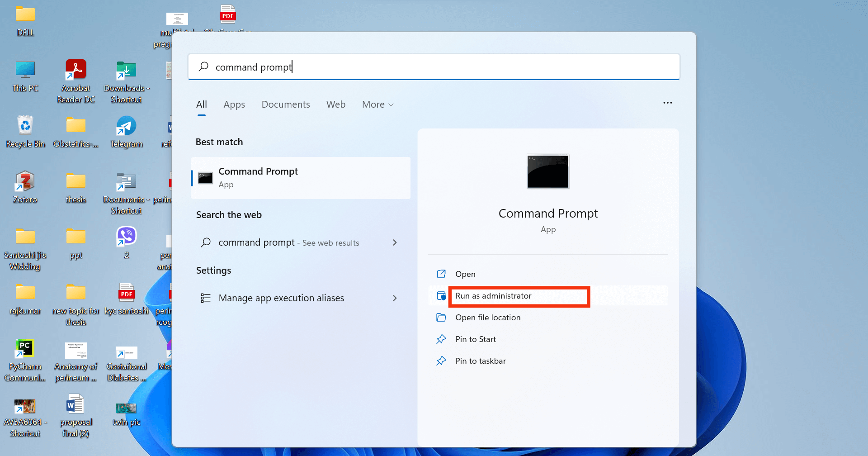Viewport: 868px width, 456px height.
Task: Click the Best match heading
Action: 219,142
